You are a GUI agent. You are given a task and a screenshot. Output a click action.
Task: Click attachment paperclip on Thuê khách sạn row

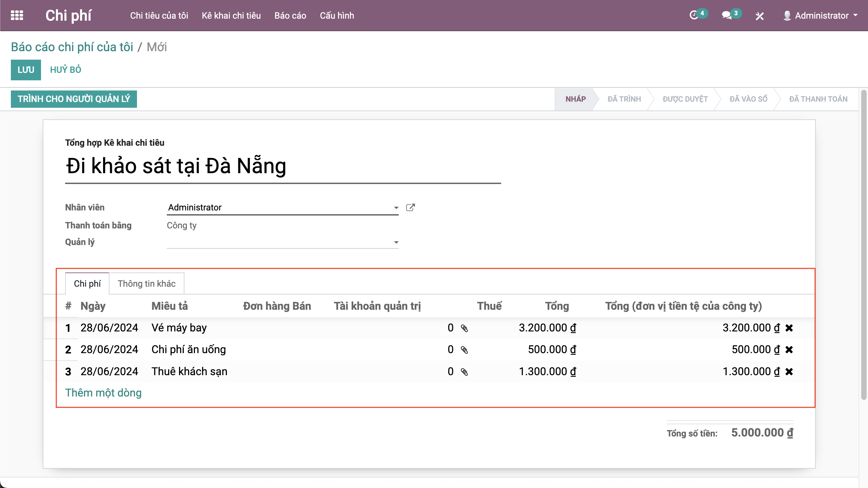click(464, 372)
